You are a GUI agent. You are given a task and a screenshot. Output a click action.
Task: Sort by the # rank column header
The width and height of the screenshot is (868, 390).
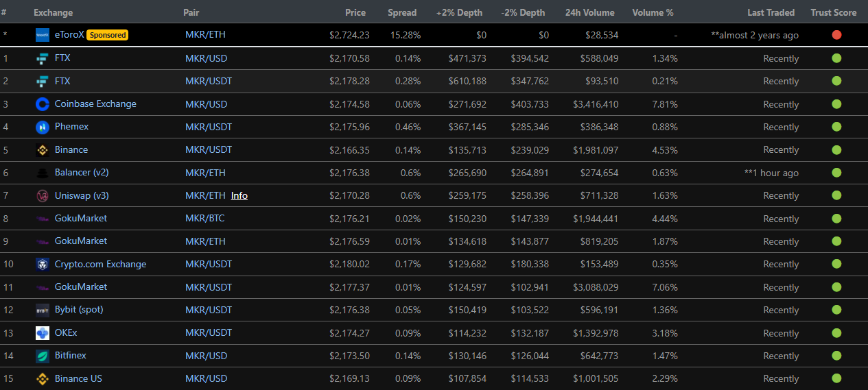4,12
